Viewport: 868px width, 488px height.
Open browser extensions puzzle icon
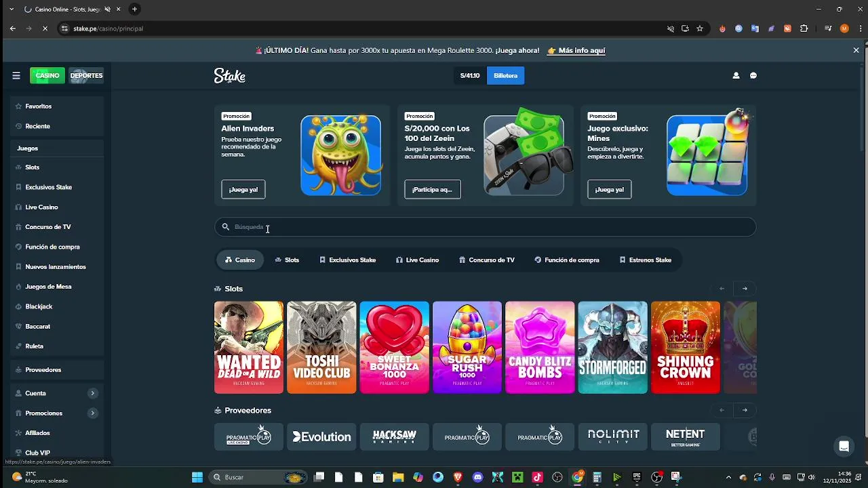(804, 28)
